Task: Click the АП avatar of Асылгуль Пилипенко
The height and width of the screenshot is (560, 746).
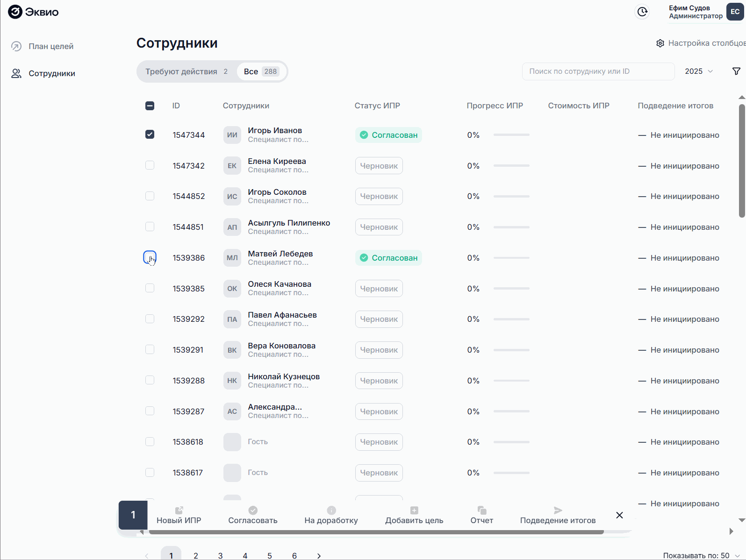Action: [232, 227]
